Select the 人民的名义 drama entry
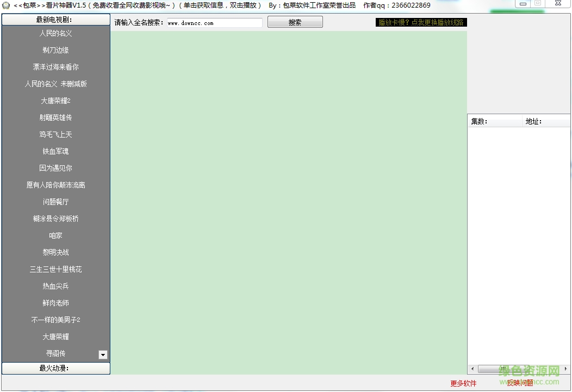This screenshot has width=572, height=392. pos(56,33)
